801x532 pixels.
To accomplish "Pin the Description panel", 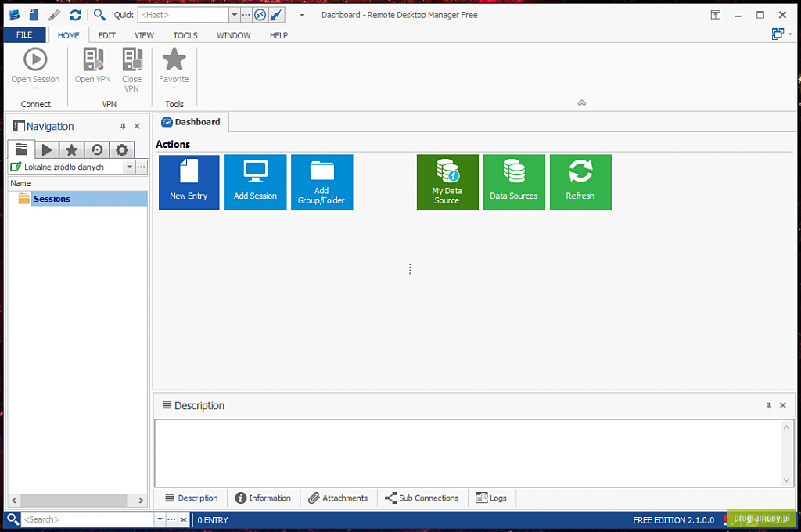I will pyautogui.click(x=768, y=405).
